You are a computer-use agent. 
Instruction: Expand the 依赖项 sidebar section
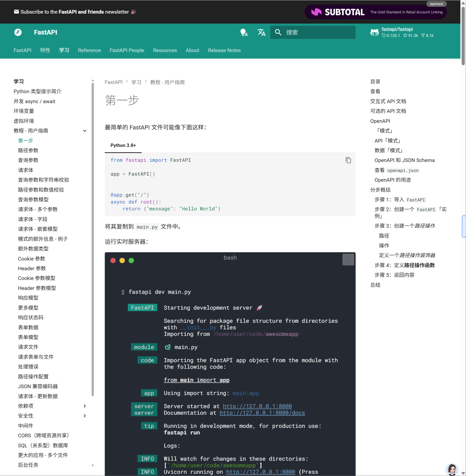pos(85,406)
